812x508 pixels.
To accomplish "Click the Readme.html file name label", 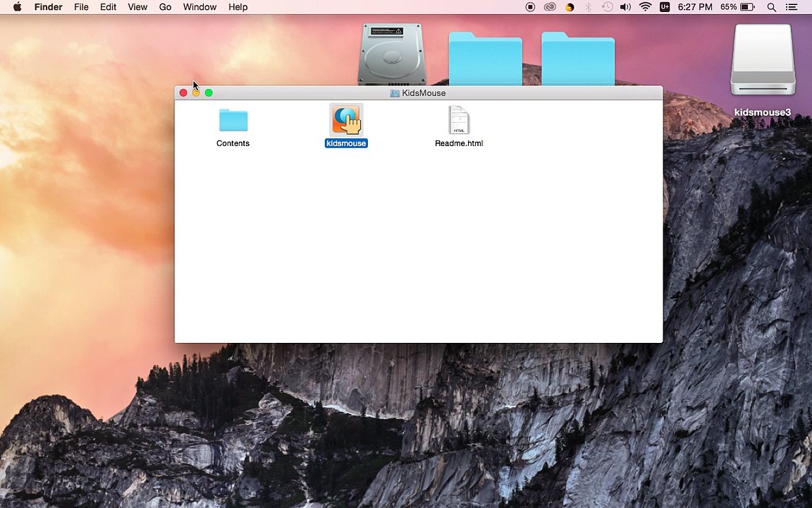I will pyautogui.click(x=459, y=144).
